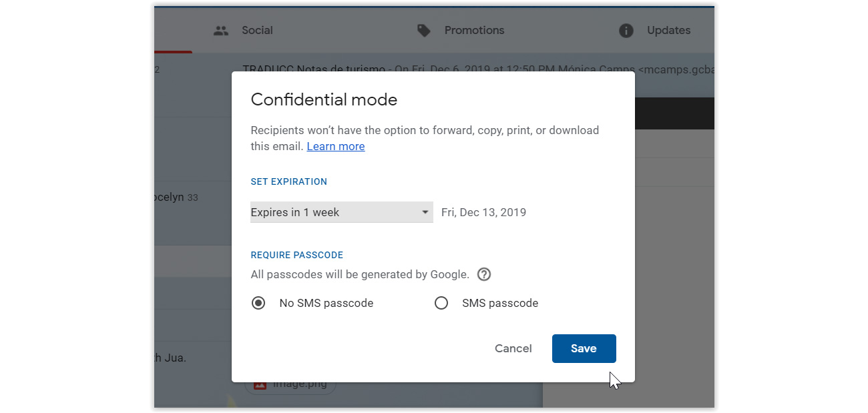Select the No SMS passcode radio button

click(x=258, y=303)
